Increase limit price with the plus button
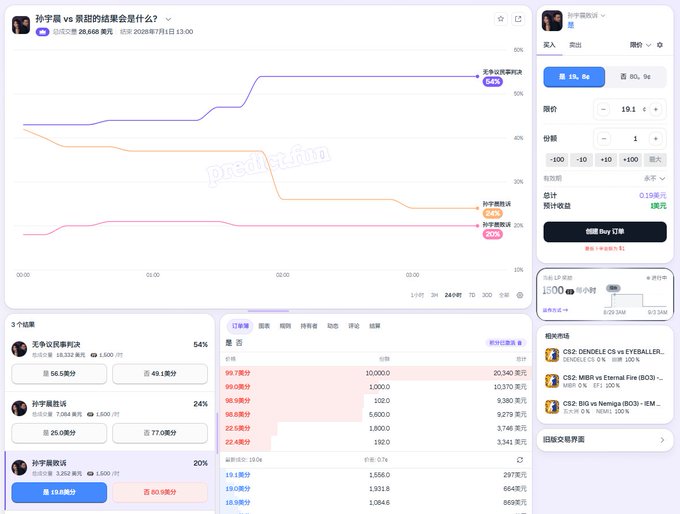Image resolution: width=680 pixels, height=514 pixels. tap(656, 109)
